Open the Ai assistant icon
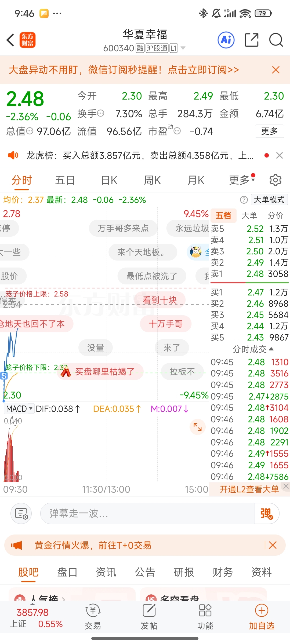The height and width of the screenshot is (644, 290). 226,40
